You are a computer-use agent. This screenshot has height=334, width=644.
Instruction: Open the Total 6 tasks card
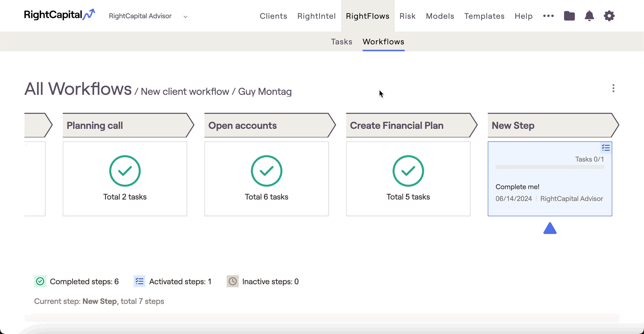(x=267, y=179)
